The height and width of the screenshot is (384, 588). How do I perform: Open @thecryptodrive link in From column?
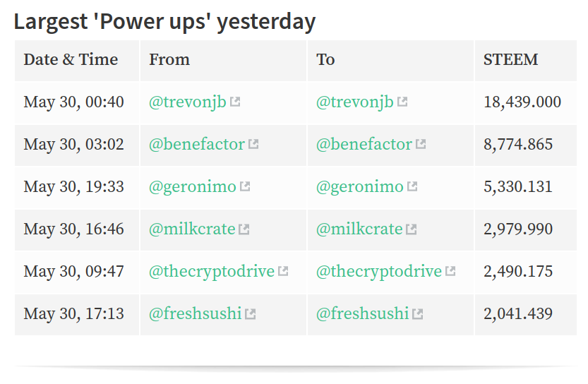pos(212,272)
